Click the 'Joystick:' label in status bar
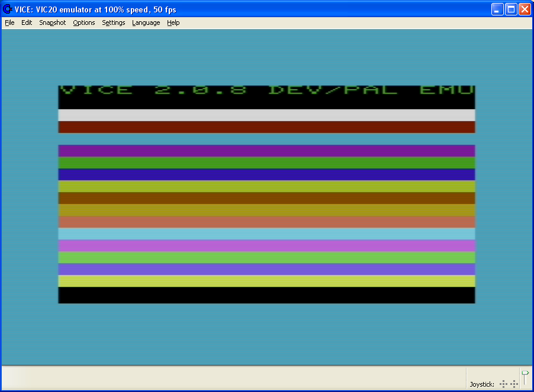The height and width of the screenshot is (392, 534). [481, 384]
